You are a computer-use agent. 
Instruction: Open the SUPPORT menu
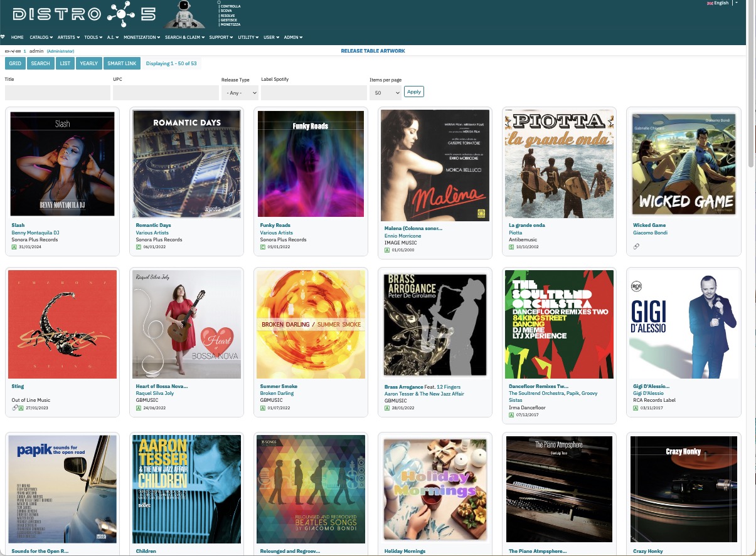221,38
